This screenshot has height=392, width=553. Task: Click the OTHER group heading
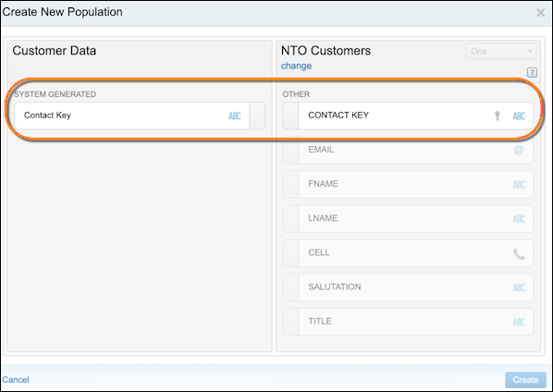pyautogui.click(x=296, y=94)
